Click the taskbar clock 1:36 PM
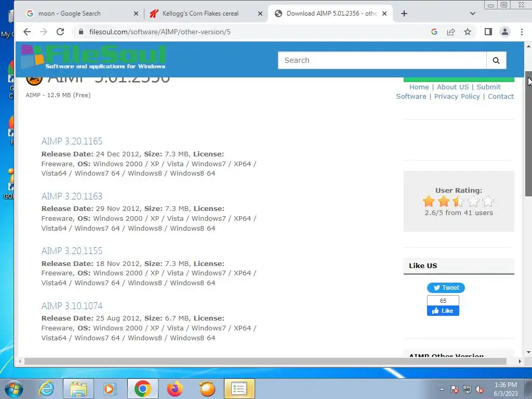The height and width of the screenshot is (399, 532). click(x=506, y=389)
